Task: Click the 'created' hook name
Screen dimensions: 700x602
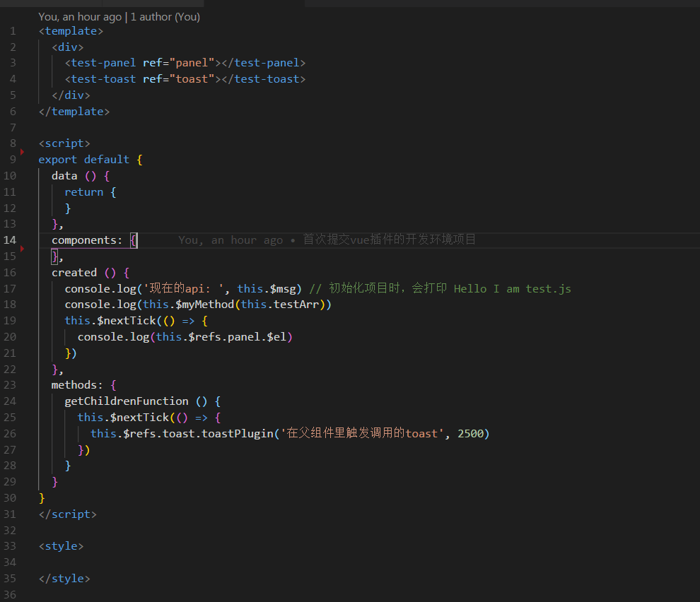Action: point(74,273)
